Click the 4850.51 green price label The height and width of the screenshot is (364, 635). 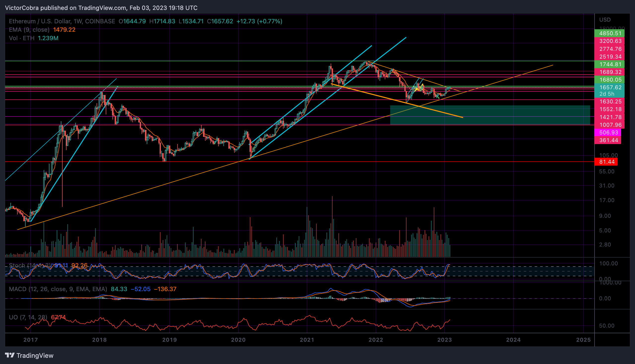pyautogui.click(x=609, y=33)
